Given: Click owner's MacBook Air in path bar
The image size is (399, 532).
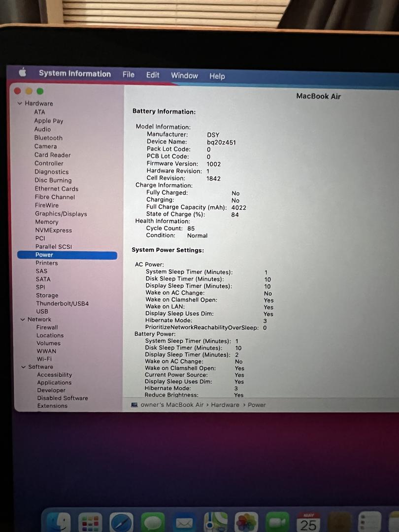Looking at the screenshot, I should (x=172, y=405).
